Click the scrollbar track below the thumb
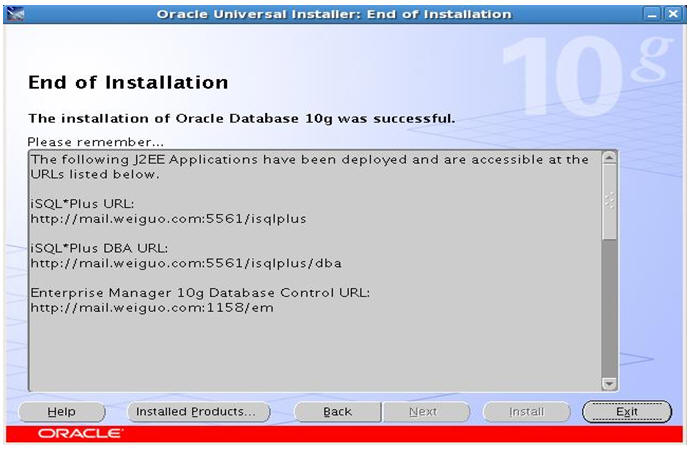695x450 pixels. tap(609, 308)
